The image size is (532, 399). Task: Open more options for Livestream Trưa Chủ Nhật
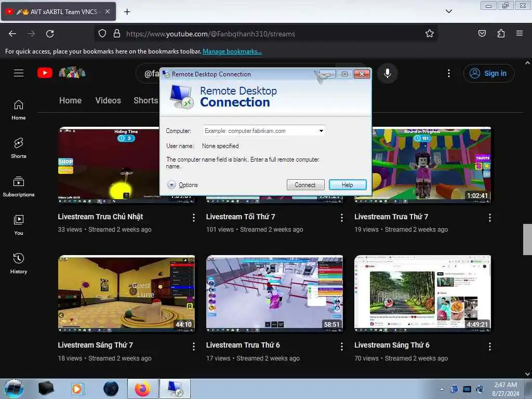click(x=194, y=218)
